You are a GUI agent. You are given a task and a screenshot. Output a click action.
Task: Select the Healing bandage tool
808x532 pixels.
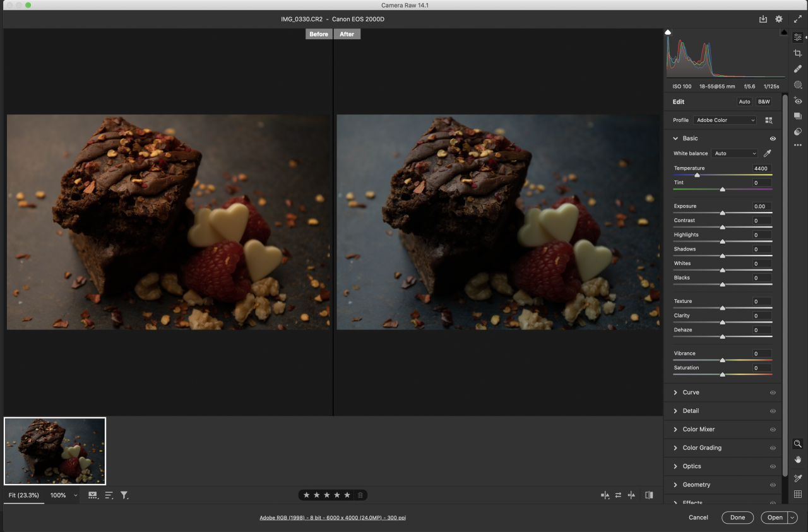coord(798,69)
